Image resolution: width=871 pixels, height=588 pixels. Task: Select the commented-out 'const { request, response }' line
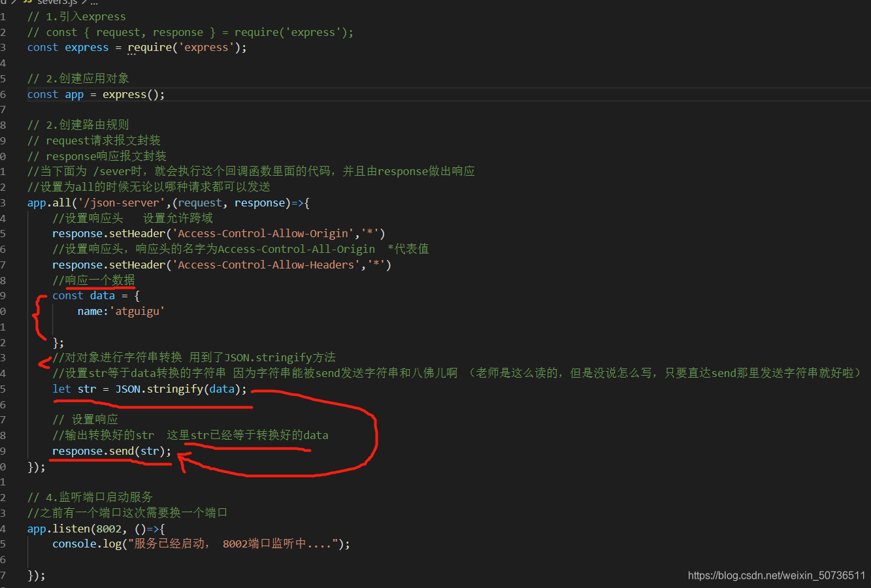(x=190, y=32)
